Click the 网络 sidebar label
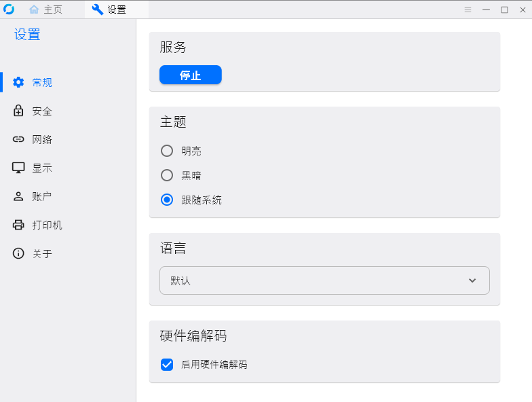The height and width of the screenshot is (402, 532). pos(42,139)
